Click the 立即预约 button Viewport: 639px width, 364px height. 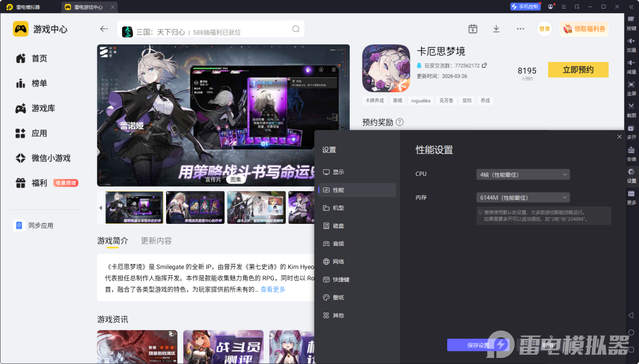pyautogui.click(x=578, y=70)
